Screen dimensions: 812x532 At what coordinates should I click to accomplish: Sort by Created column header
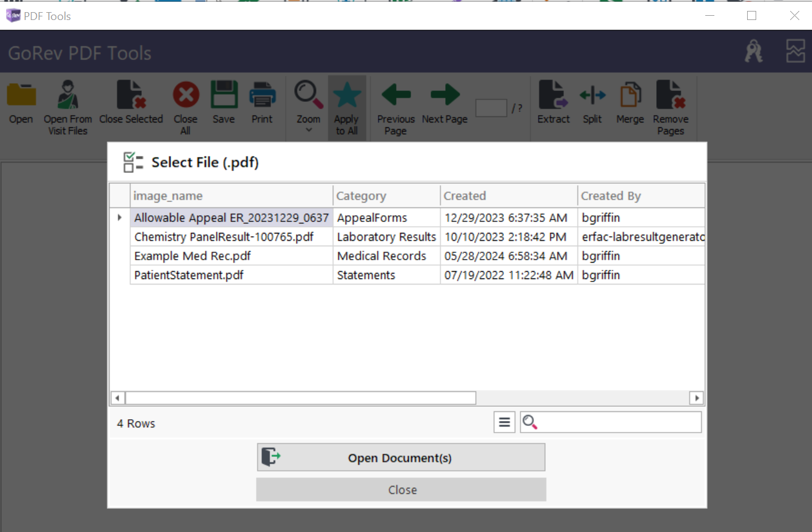[509, 196]
